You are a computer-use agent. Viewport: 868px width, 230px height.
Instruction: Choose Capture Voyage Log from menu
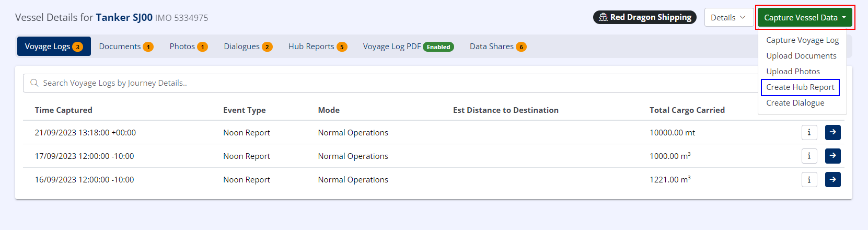point(802,40)
